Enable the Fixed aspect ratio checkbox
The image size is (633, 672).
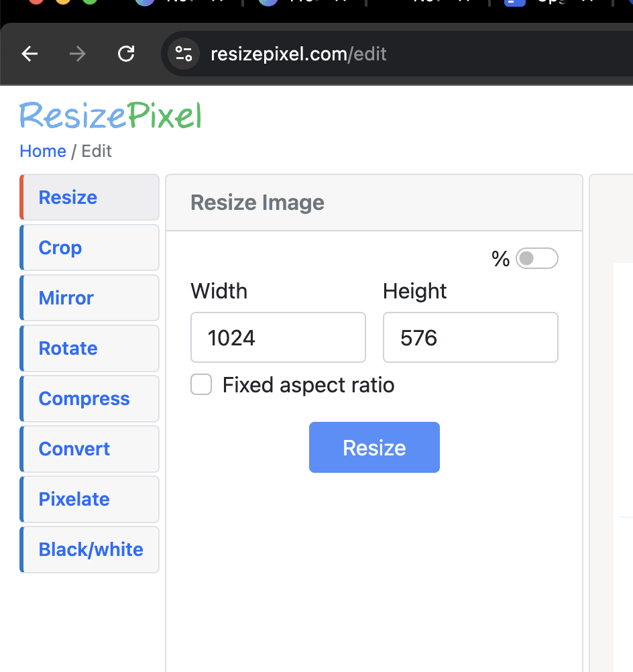click(x=201, y=384)
